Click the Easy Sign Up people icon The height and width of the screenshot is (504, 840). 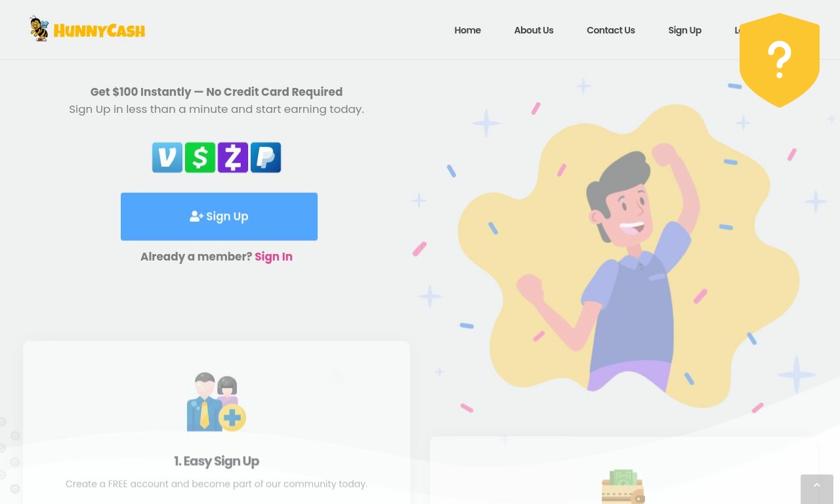(x=217, y=402)
